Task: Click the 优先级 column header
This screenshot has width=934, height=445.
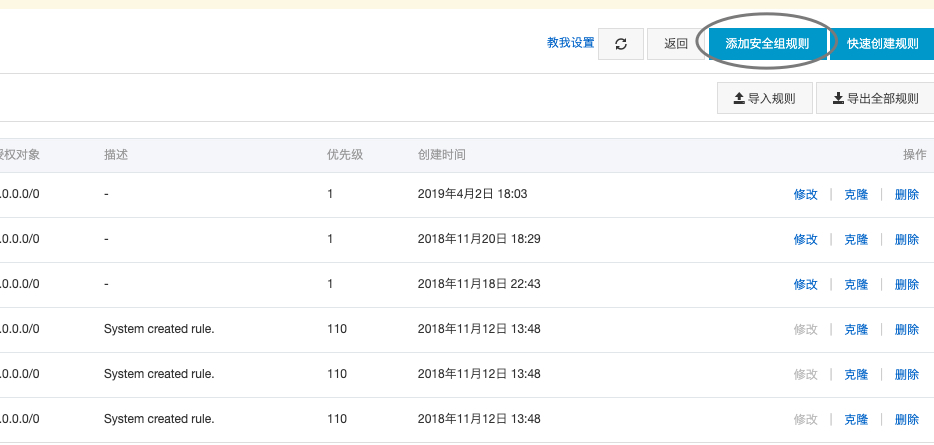Action: [344, 155]
